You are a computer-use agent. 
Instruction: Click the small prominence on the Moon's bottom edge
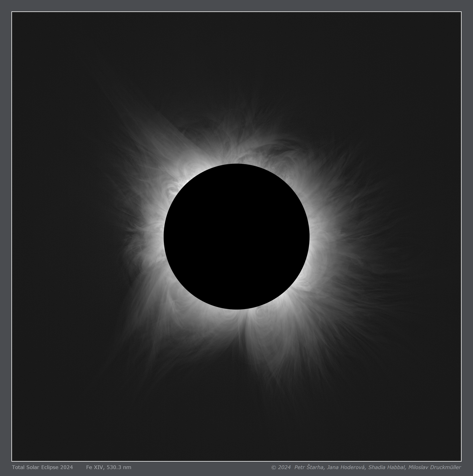coord(259,307)
